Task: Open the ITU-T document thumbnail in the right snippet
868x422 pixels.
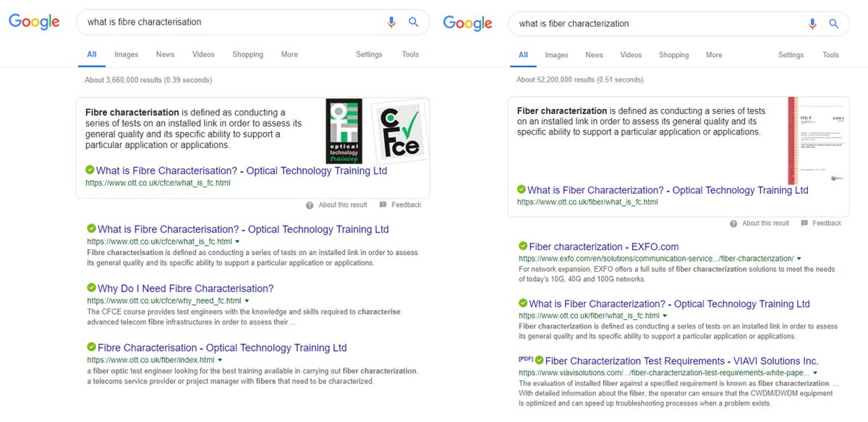Action: (x=814, y=141)
